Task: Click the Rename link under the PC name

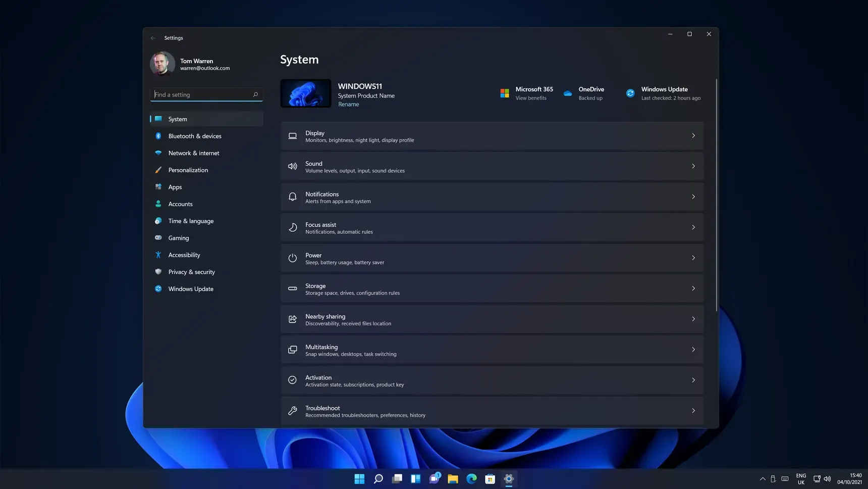Action: [348, 105]
